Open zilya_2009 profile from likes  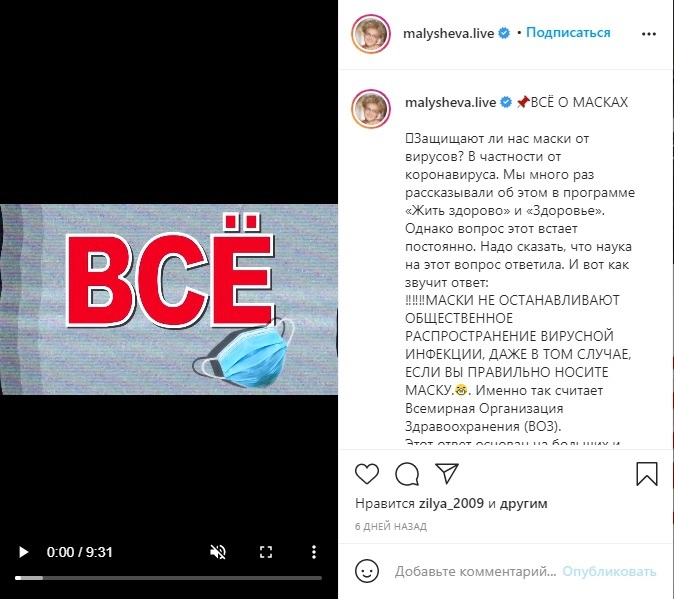coord(451,503)
